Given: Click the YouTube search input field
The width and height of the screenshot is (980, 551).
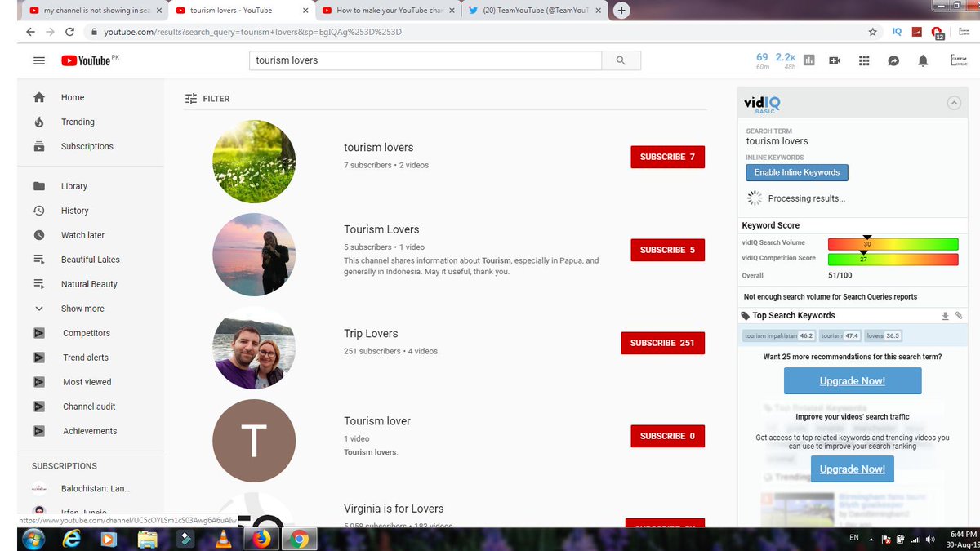Looking at the screenshot, I should click(x=425, y=60).
